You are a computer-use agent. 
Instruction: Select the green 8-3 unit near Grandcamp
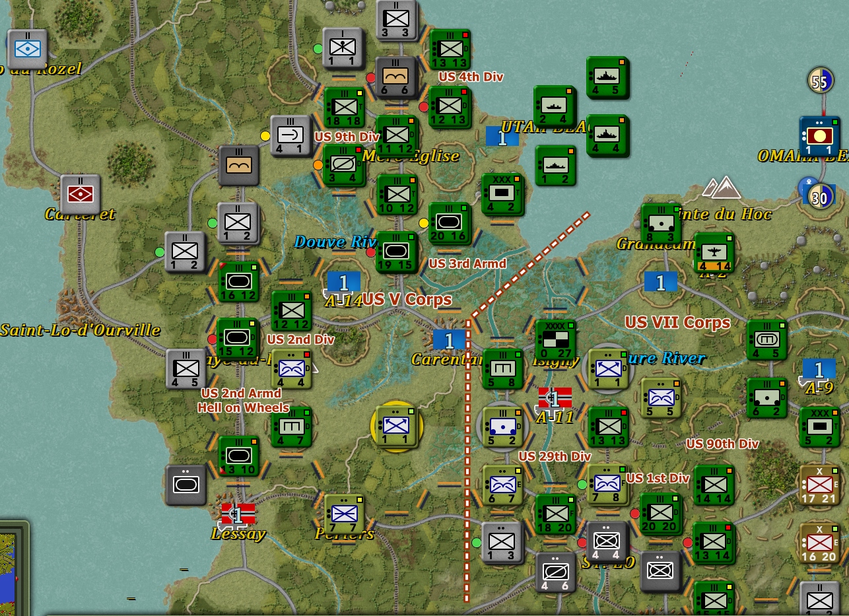coord(661,223)
